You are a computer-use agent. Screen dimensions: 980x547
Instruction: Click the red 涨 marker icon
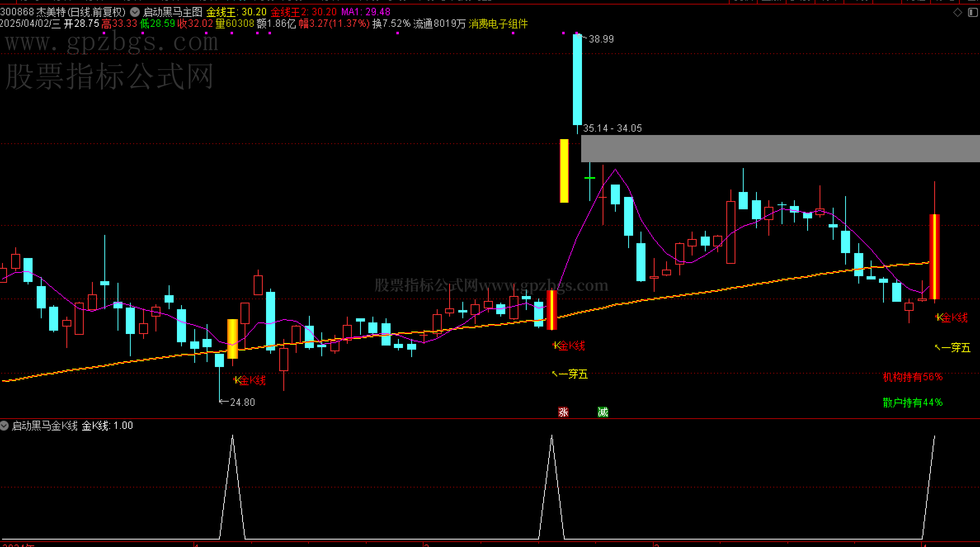pos(563,412)
